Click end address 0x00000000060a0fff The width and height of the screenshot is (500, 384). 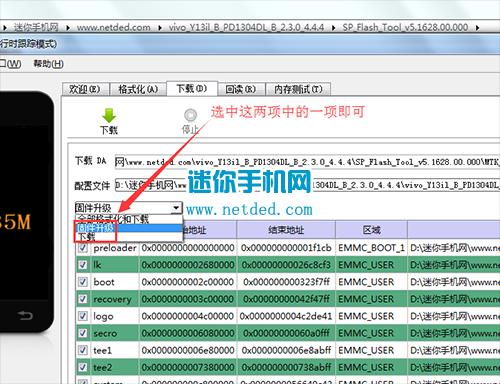[x=286, y=333]
